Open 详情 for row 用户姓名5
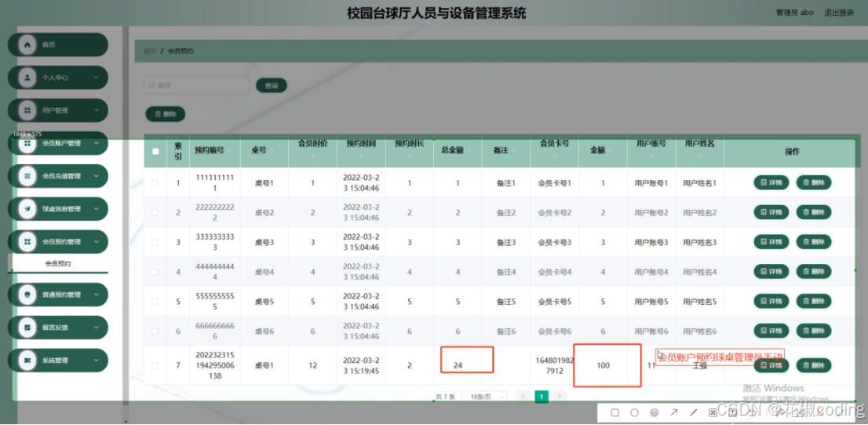The height and width of the screenshot is (425, 868). (771, 301)
